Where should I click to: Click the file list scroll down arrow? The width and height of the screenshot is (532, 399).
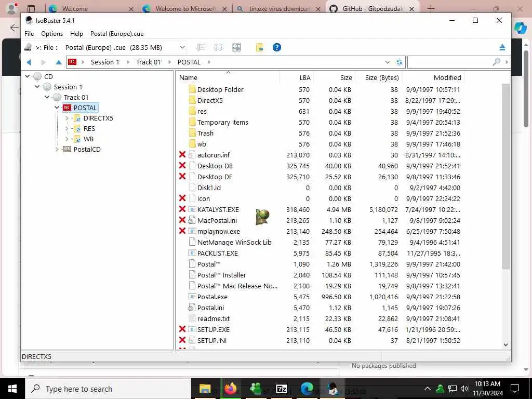point(506,345)
